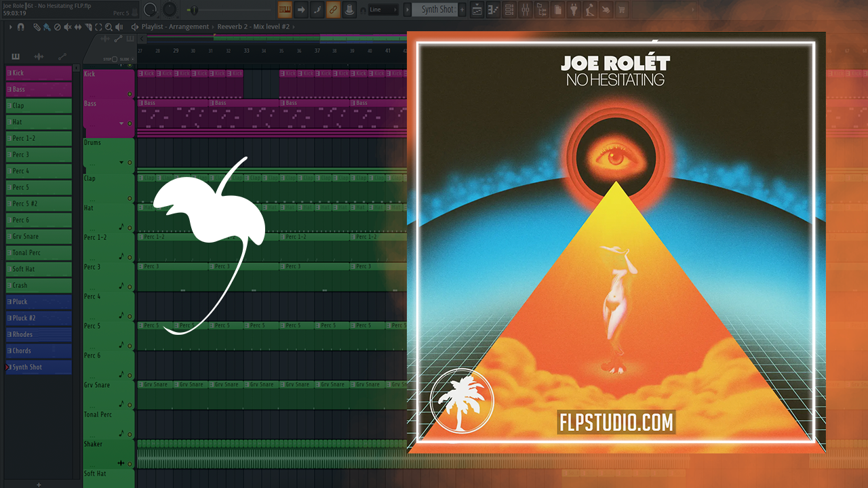The image size is (868, 488).
Task: Select the Synth Shot pattern in picker
Action: pos(39,367)
